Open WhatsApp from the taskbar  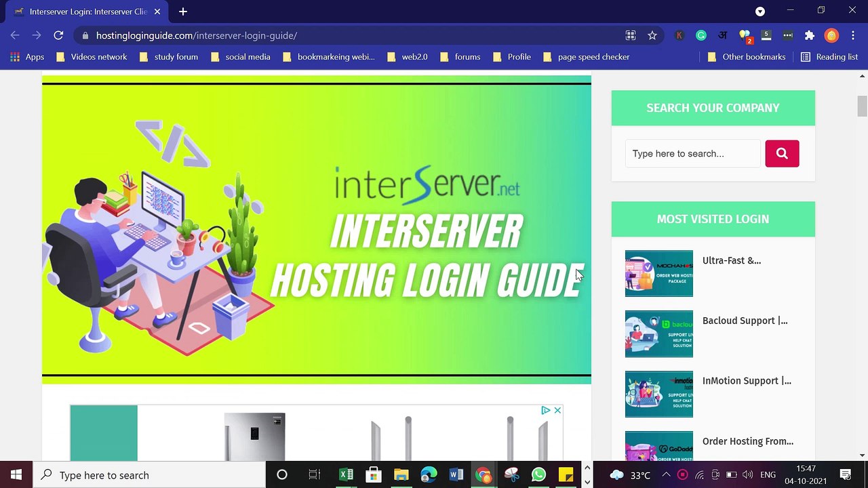pos(538,474)
